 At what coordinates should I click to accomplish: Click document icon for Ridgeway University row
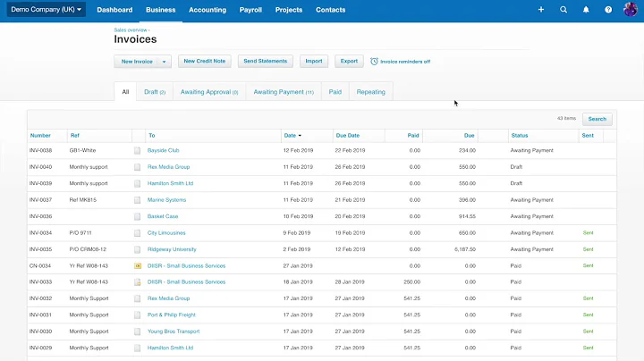pyautogui.click(x=137, y=249)
